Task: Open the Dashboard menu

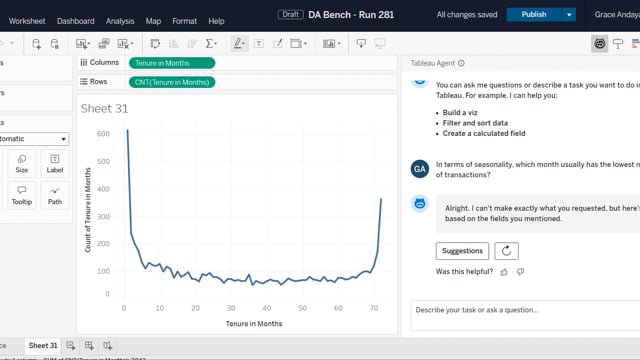Action: point(76,21)
